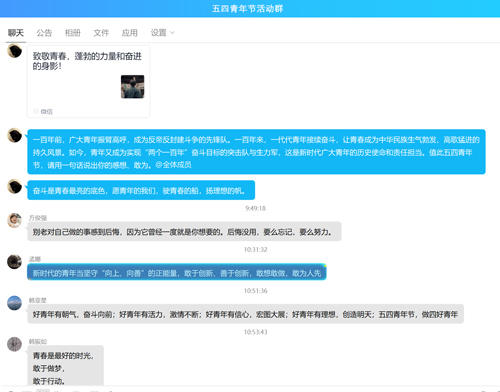Select message 别老对自己做的事感到后悔
500x392 pixels.
point(184,231)
